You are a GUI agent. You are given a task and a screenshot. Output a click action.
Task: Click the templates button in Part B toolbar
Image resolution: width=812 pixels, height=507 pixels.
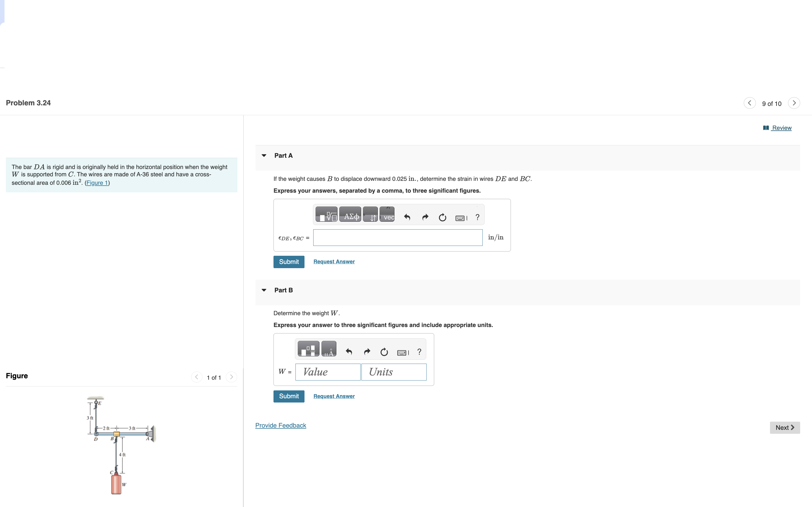point(308,349)
